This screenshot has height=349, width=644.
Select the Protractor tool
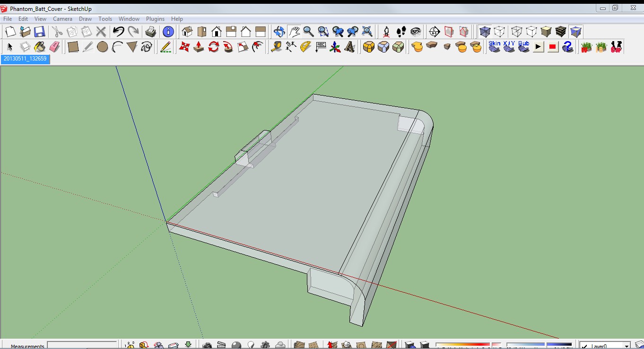tap(306, 47)
